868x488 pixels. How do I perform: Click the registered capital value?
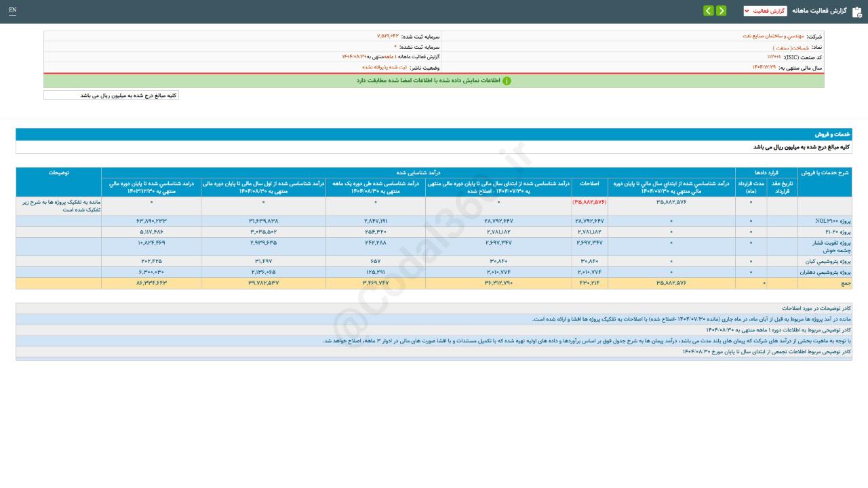(388, 36)
